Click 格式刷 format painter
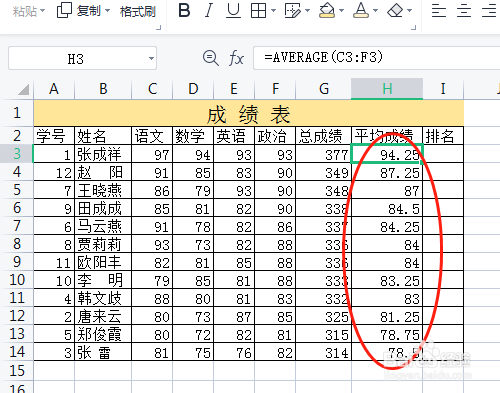This screenshot has height=393, width=500. [x=138, y=12]
